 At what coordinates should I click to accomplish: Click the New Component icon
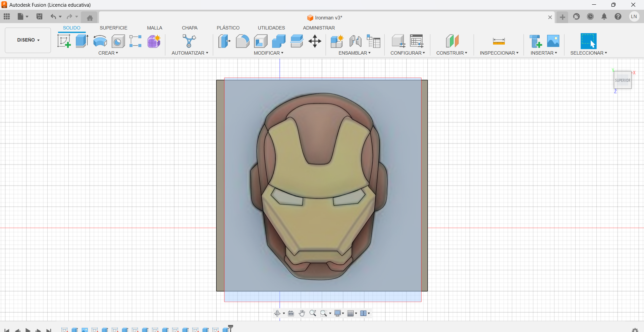click(337, 41)
